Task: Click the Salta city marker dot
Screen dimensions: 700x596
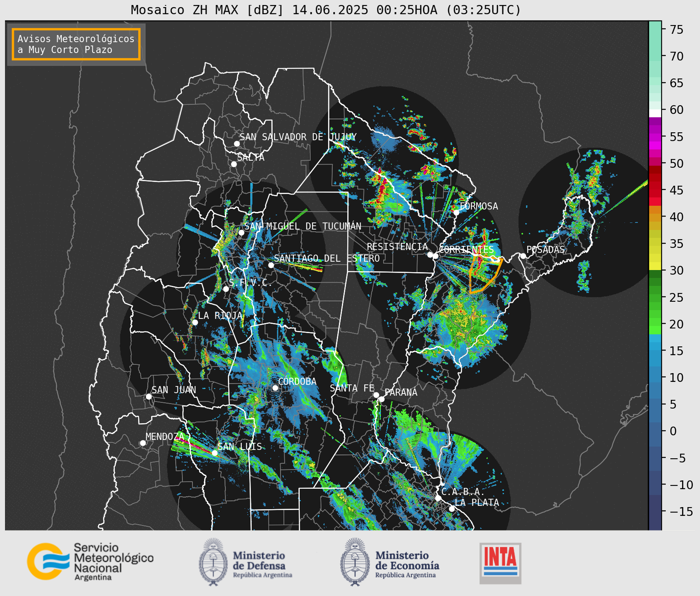Action: point(234,164)
